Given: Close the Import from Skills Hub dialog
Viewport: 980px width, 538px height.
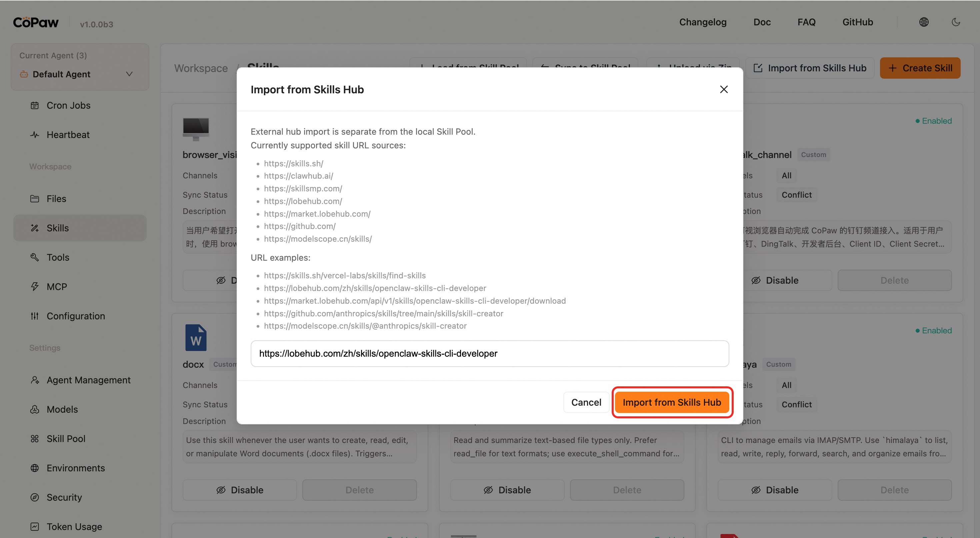Looking at the screenshot, I should pos(724,89).
